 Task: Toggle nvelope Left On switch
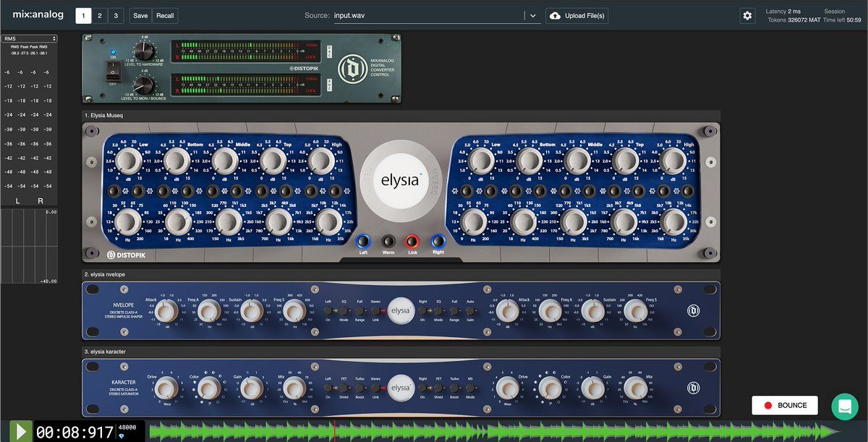(328, 310)
